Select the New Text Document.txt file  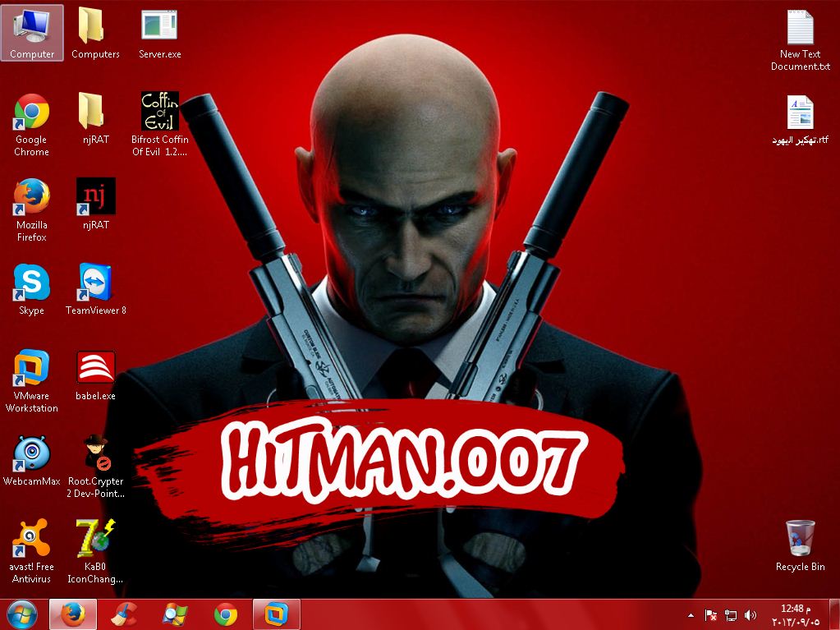click(x=800, y=28)
